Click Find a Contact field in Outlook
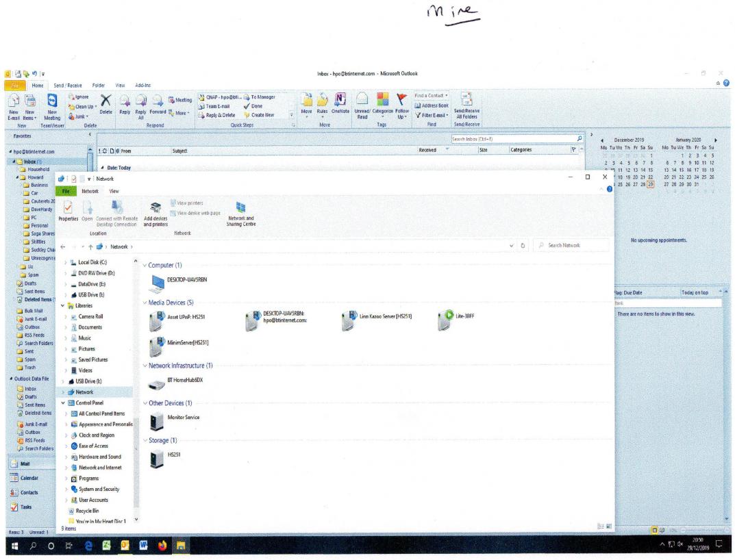 (432, 96)
